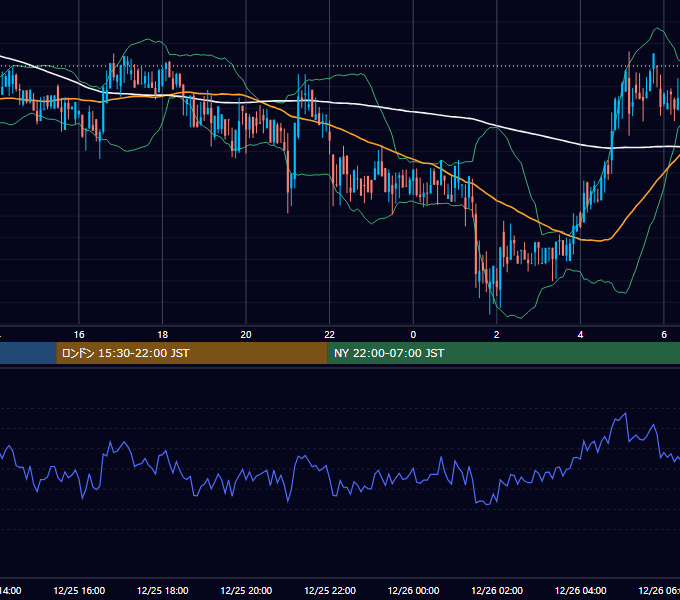The width and height of the screenshot is (680, 600).
Task: Click the 12/25 22:00 date label
Action: (x=330, y=590)
